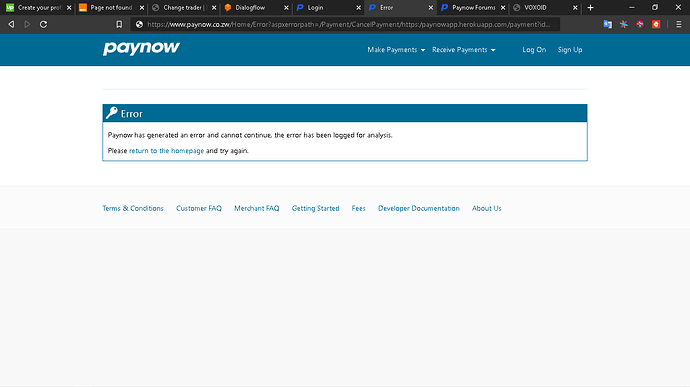Close the Paynow Forums tab

point(503,7)
